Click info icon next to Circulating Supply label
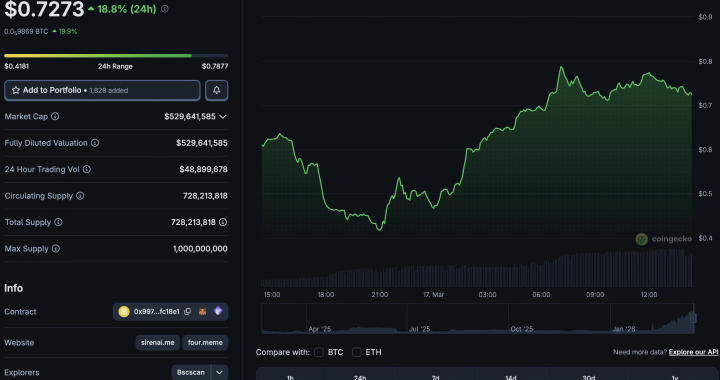 80,196
